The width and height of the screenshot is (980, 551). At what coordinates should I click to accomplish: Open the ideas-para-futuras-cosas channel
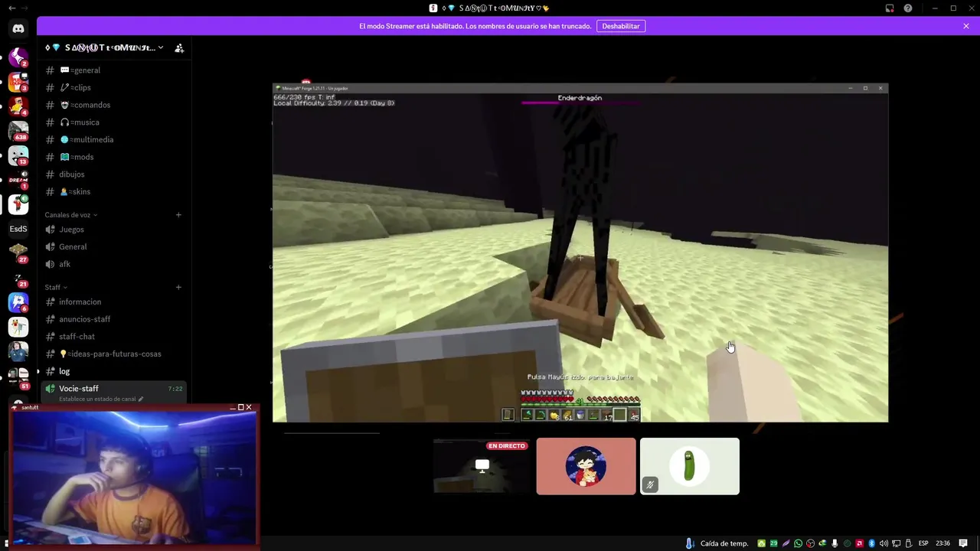pos(113,354)
